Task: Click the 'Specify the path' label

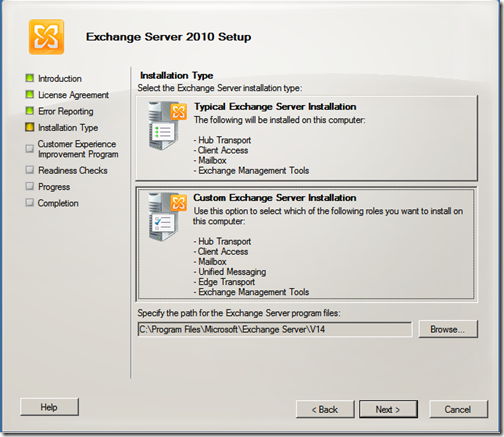Action: coord(239,313)
